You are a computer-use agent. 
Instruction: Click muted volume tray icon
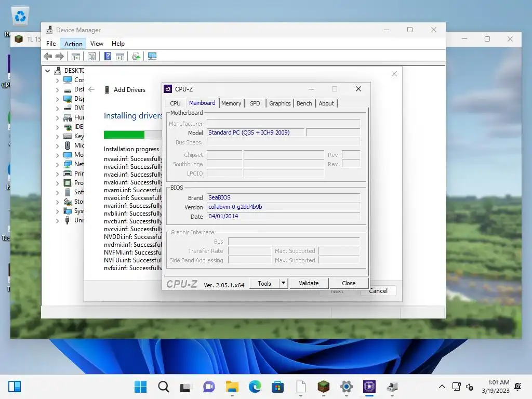coord(470,387)
